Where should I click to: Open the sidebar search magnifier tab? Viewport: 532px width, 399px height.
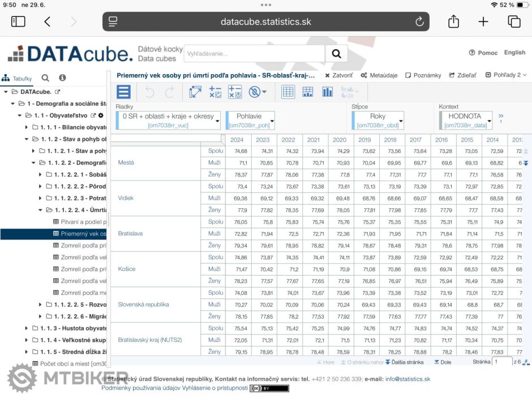click(x=45, y=78)
